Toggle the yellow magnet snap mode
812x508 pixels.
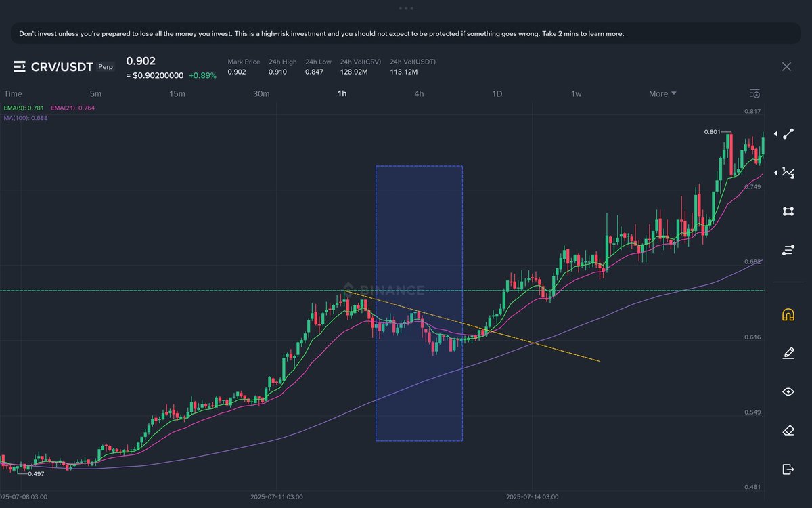(x=788, y=314)
